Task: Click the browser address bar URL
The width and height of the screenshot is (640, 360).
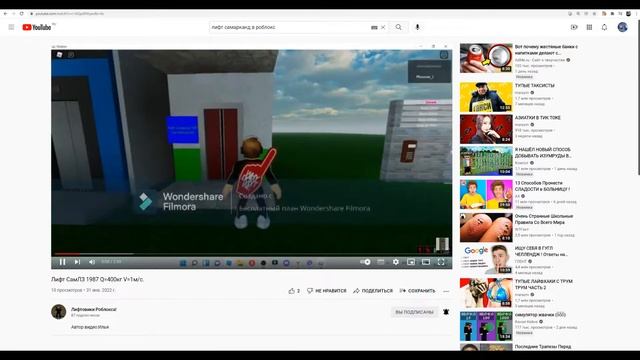Action: click(69, 14)
